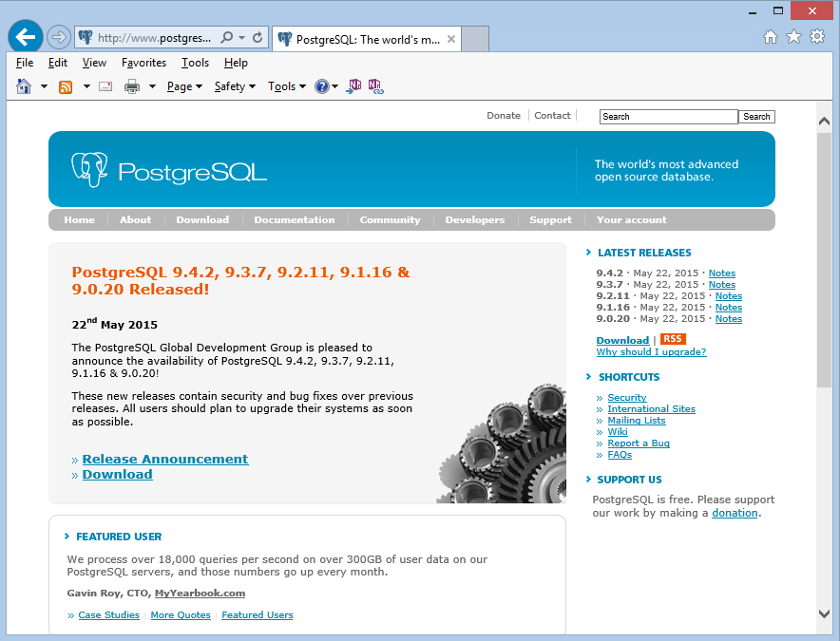This screenshot has width=840, height=641.
Task: Open Notes link for release 9.0.20
Action: tap(729, 319)
